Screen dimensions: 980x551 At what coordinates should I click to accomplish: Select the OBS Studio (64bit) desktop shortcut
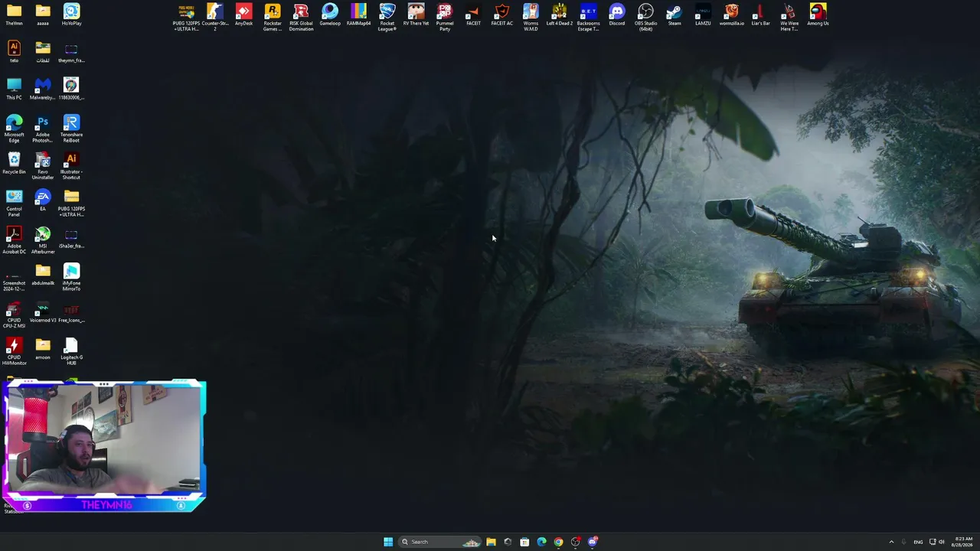tap(645, 16)
